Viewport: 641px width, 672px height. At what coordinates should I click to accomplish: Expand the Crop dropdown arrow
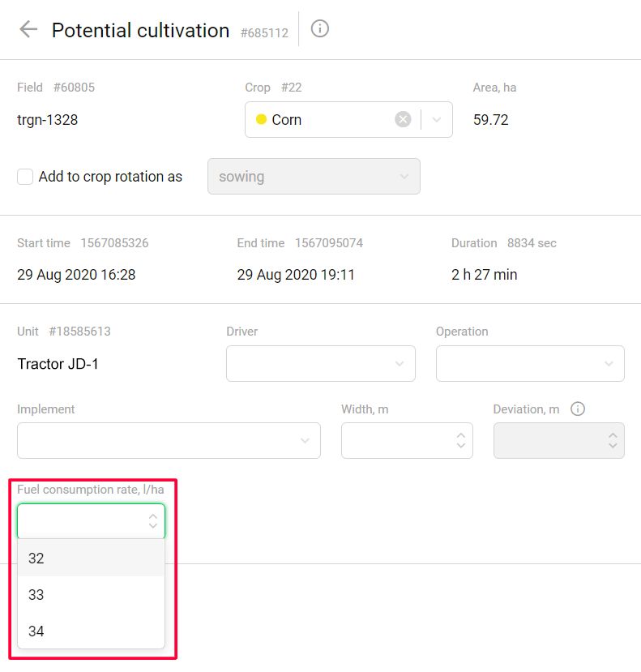pos(437,120)
